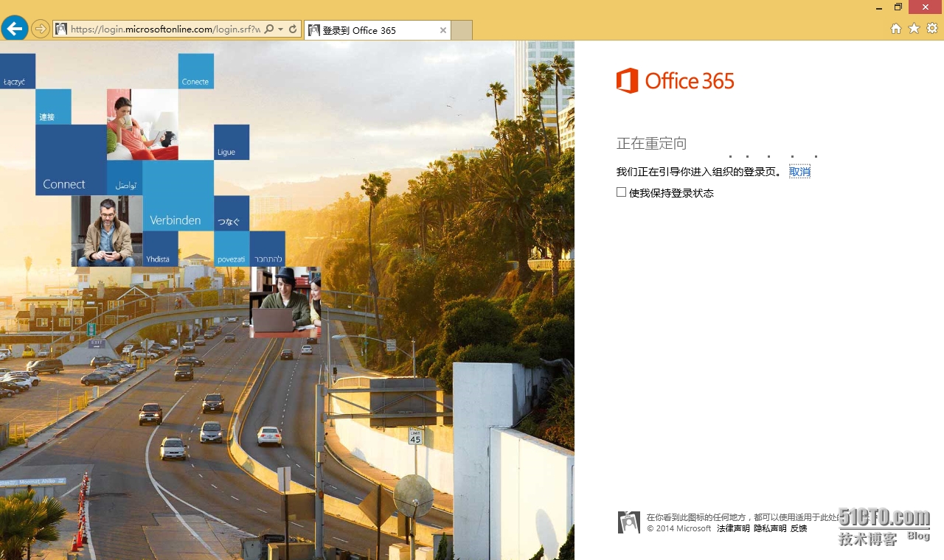This screenshot has width=944, height=560.
Task: Click the Office 365 logo
Action: (674, 80)
